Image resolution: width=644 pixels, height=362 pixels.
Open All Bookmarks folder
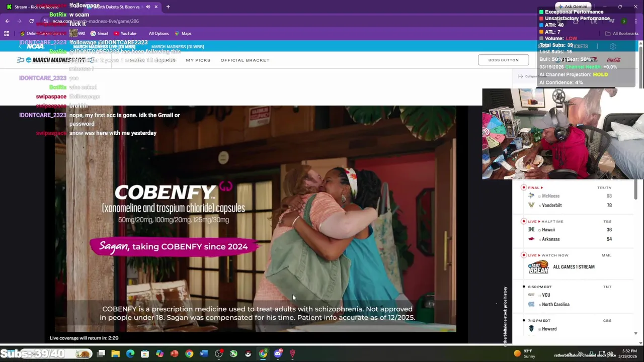622,34
